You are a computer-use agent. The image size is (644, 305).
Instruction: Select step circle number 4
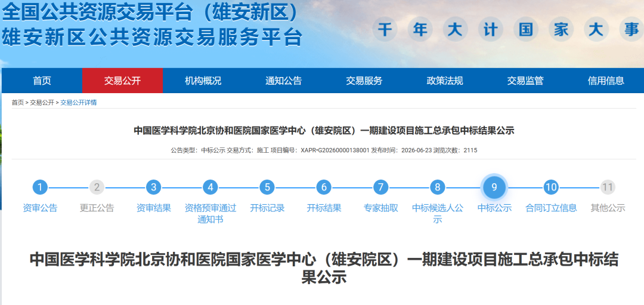210,187
